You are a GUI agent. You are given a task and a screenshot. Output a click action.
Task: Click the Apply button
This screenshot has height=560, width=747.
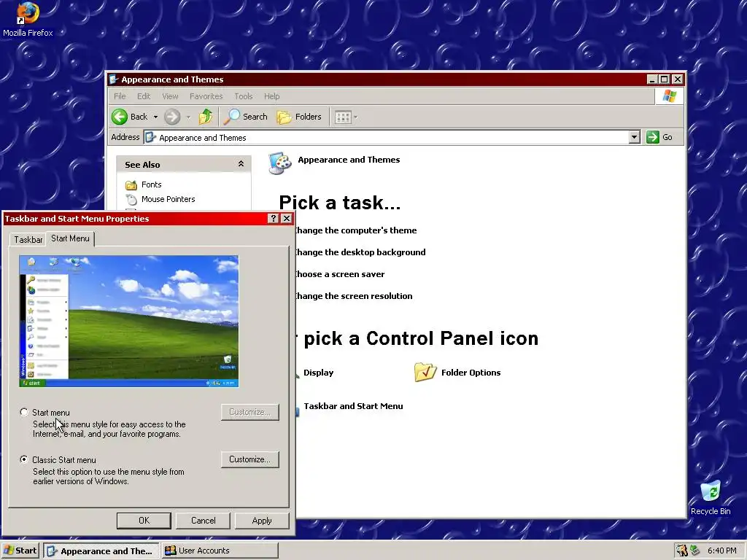coord(262,521)
